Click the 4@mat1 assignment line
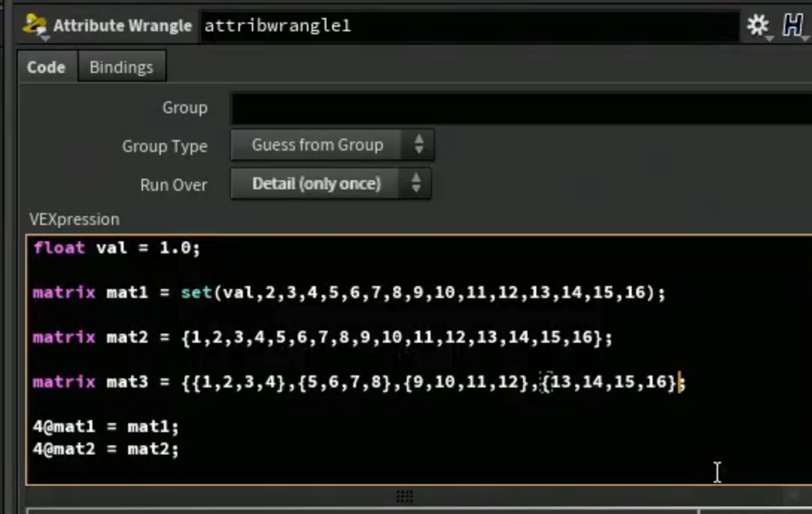The height and width of the screenshot is (514, 812). [107, 427]
